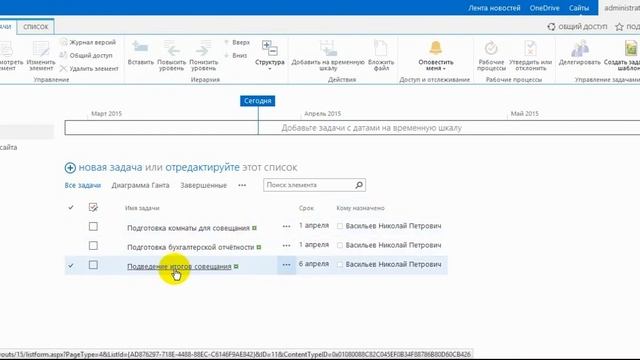Click Delete Item (Удалить элемент) in ribbon

point(89,69)
